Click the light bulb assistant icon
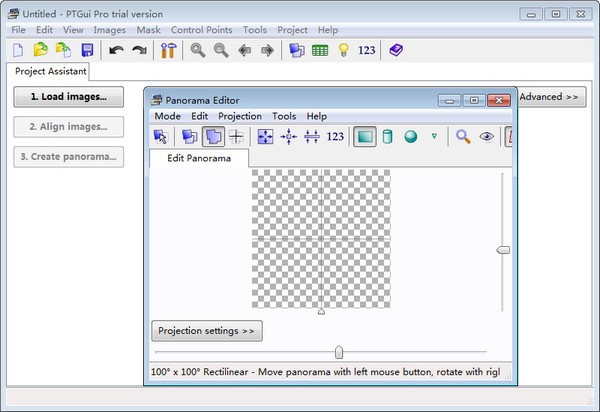The image size is (600, 412). point(344,50)
